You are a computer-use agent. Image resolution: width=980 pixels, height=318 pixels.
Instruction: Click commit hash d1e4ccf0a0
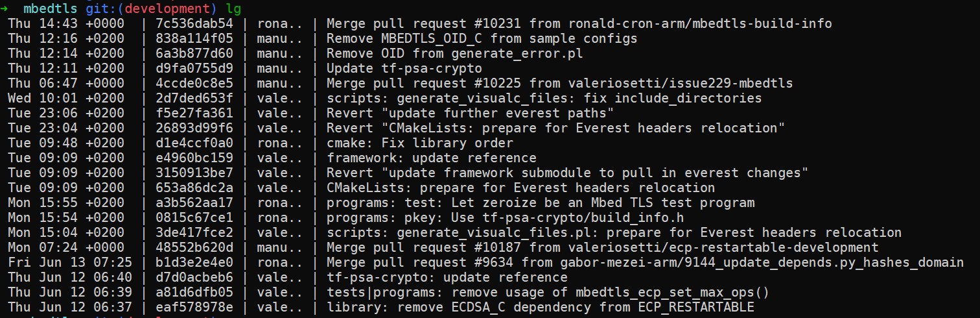click(x=194, y=143)
